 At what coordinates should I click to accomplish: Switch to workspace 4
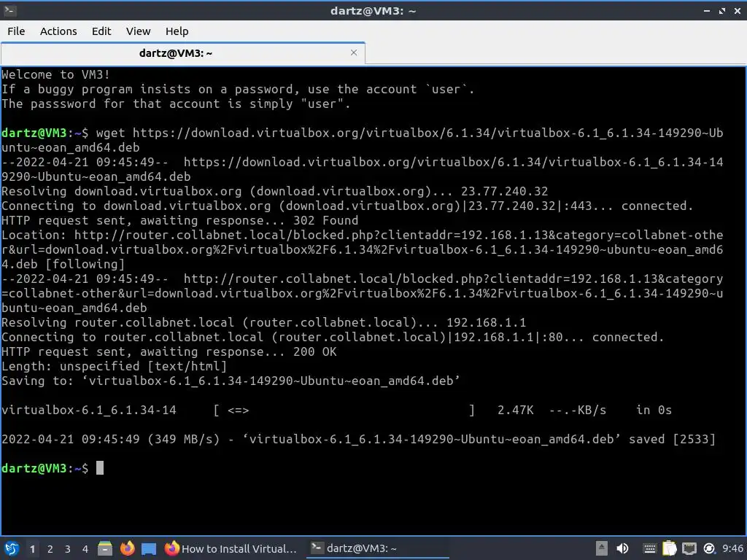pyautogui.click(x=85, y=549)
